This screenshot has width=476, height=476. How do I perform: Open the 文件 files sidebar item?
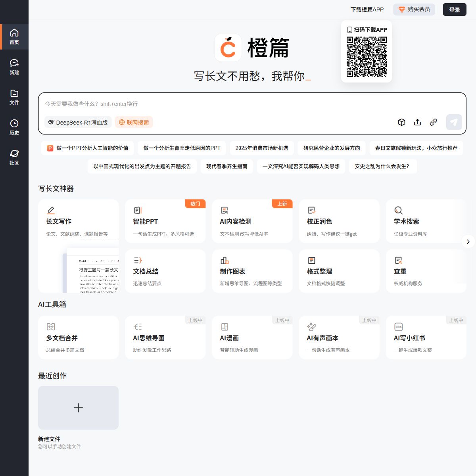14,97
